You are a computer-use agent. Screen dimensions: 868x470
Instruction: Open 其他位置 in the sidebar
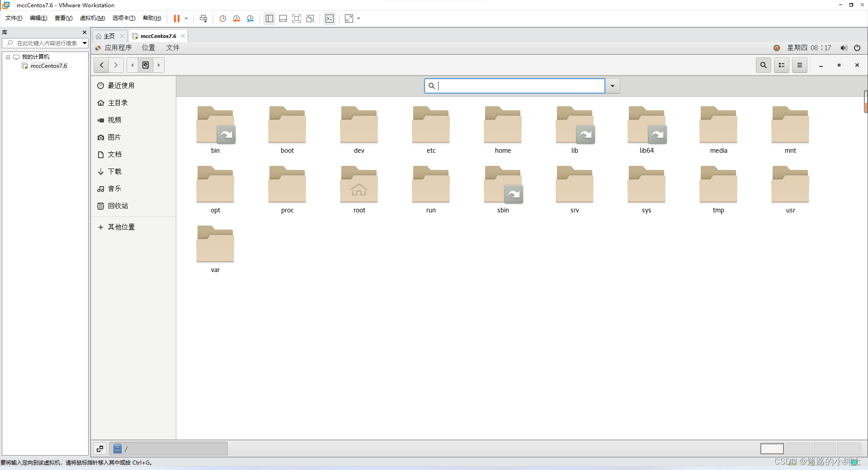[133, 227]
